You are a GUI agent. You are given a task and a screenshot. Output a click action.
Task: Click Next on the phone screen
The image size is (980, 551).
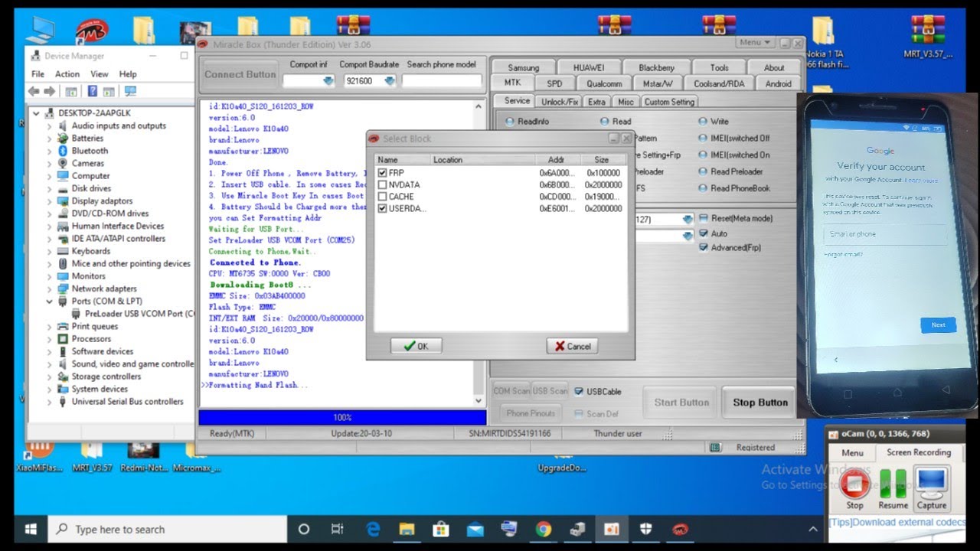click(938, 324)
